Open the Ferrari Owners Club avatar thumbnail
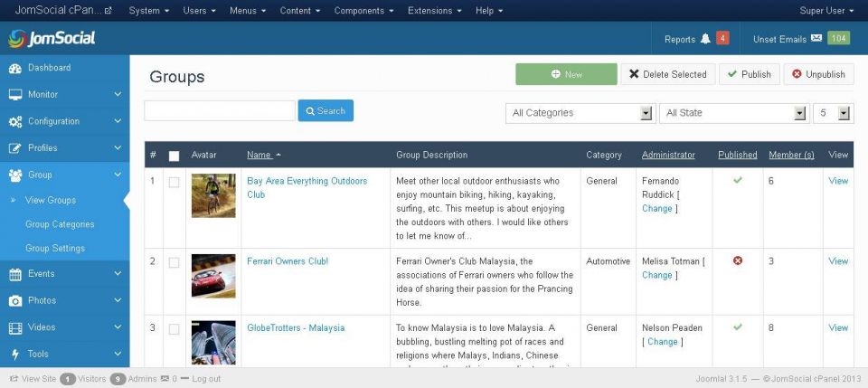This screenshot has width=868, height=388. pyautogui.click(x=213, y=276)
